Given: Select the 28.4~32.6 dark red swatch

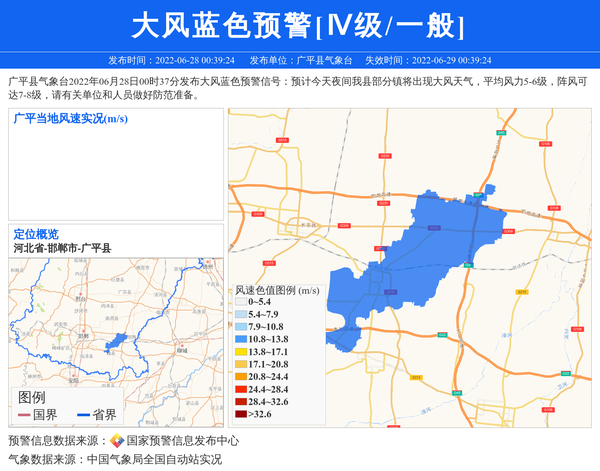Looking at the screenshot, I should coord(241,402).
